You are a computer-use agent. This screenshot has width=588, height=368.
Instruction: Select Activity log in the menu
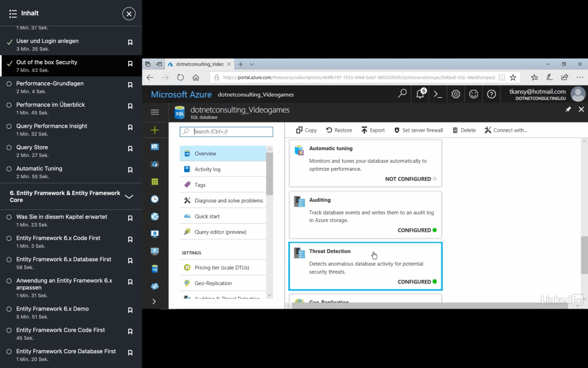(207, 170)
